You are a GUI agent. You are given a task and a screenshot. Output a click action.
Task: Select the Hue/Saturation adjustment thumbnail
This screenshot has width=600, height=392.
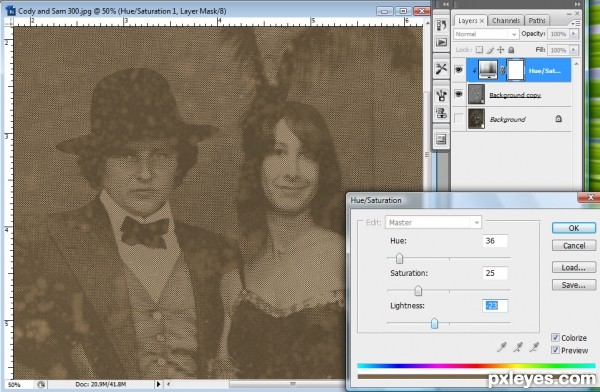[488, 70]
